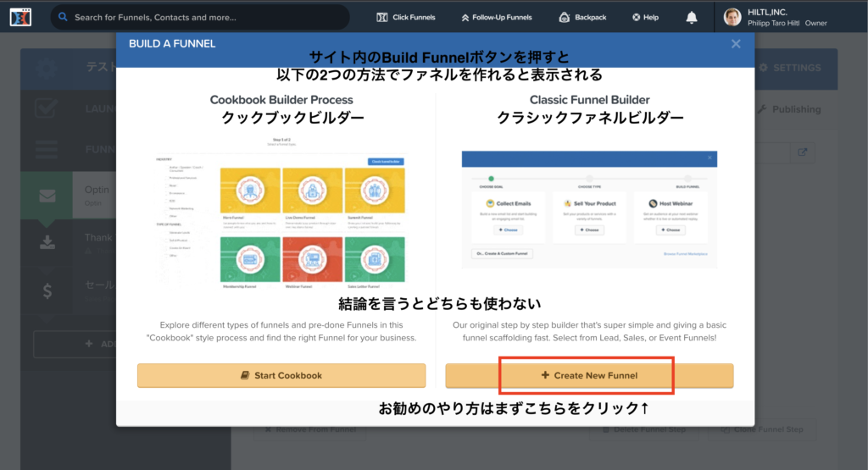The width and height of the screenshot is (868, 470).
Task: Open the Click Funnels menu
Action: 406,17
